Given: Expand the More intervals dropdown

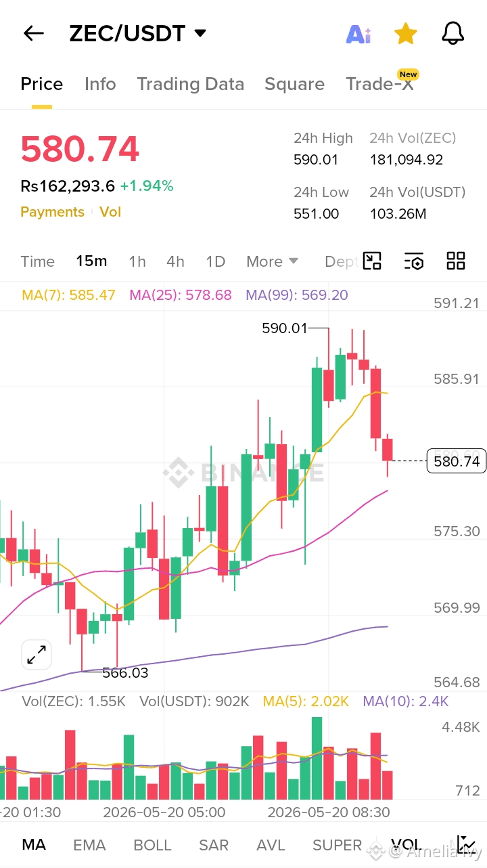Looking at the screenshot, I should point(272,261).
